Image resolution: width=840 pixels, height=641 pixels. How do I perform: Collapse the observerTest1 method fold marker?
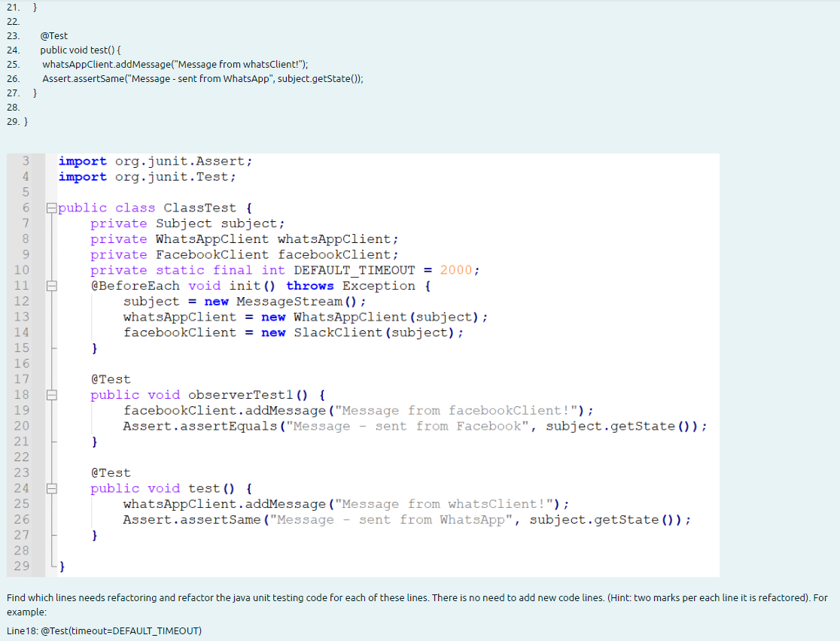click(51, 394)
